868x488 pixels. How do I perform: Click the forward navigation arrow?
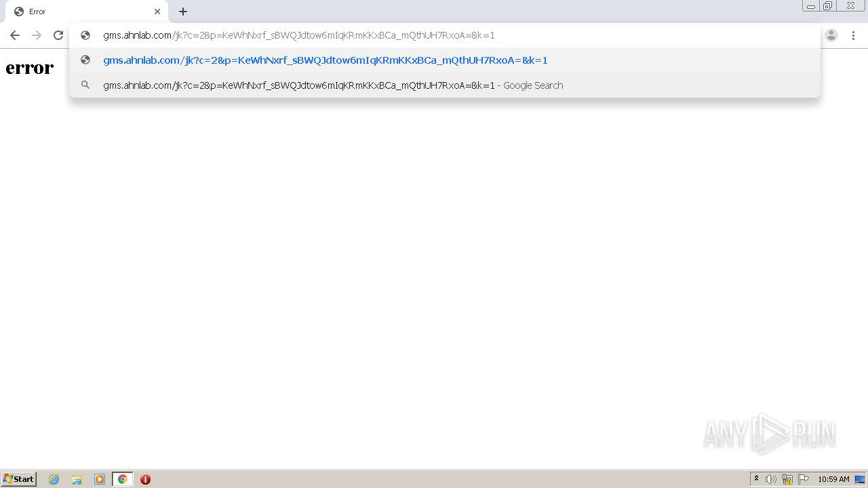(37, 35)
